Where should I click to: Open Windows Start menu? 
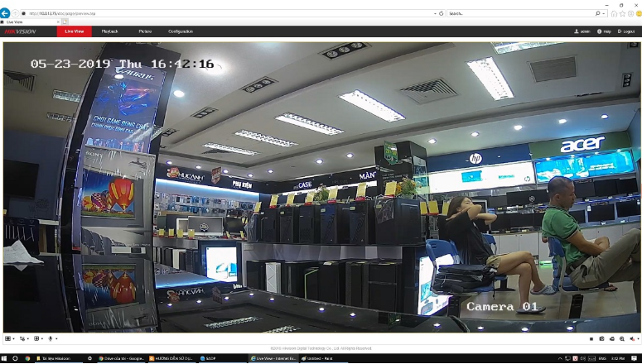click(x=5, y=358)
